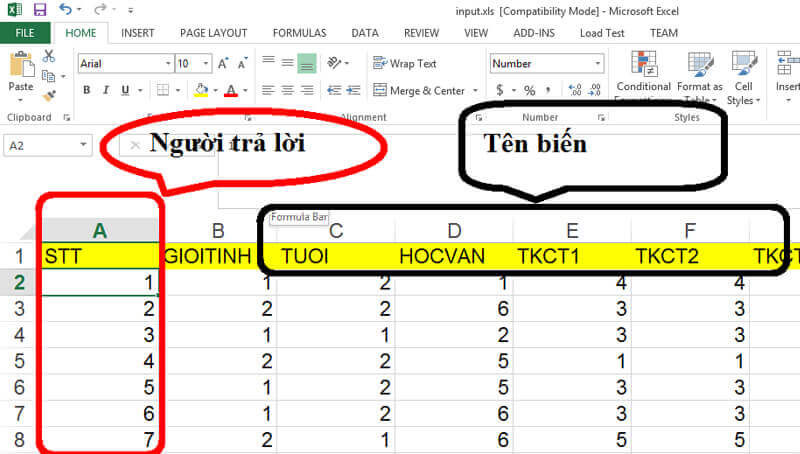Increase decimal places
The height and width of the screenshot is (454, 800).
point(575,90)
